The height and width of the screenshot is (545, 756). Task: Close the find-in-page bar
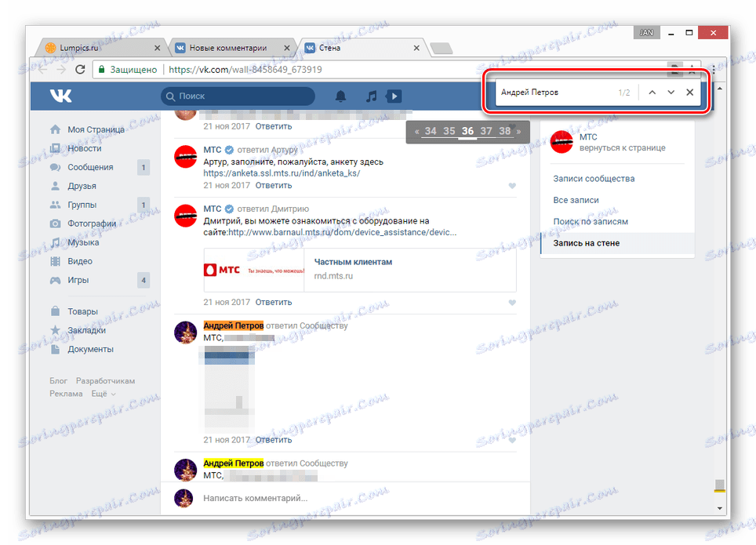pyautogui.click(x=689, y=92)
